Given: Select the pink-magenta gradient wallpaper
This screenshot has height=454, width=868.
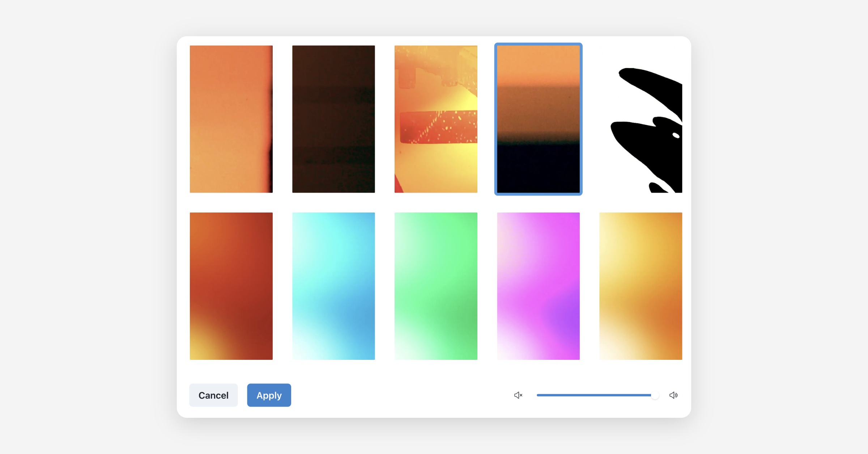Looking at the screenshot, I should coord(538,286).
